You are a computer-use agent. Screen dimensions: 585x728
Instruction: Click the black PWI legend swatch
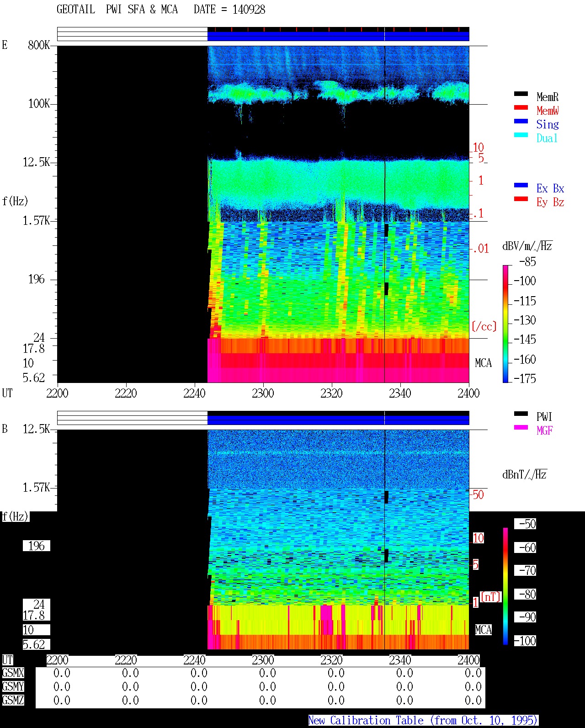pos(521,414)
